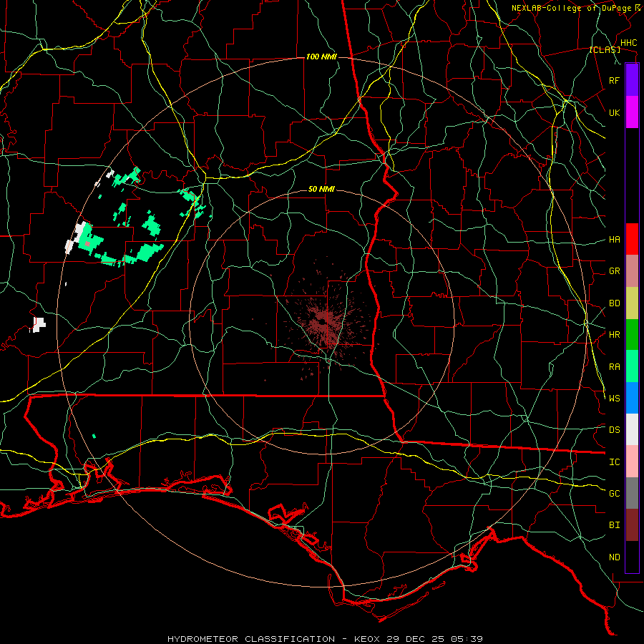Click the small green rain pixel near the southwest coast
Screen dimensions: 644x644
pyautogui.click(x=94, y=436)
